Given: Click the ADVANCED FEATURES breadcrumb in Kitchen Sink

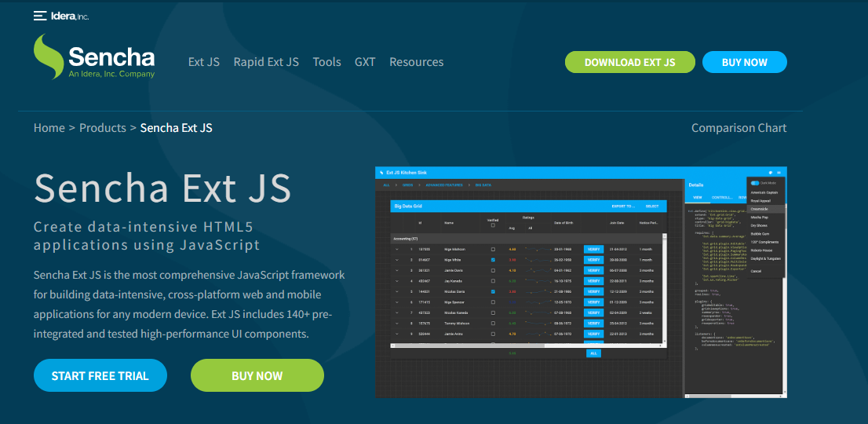Looking at the screenshot, I should (443, 185).
